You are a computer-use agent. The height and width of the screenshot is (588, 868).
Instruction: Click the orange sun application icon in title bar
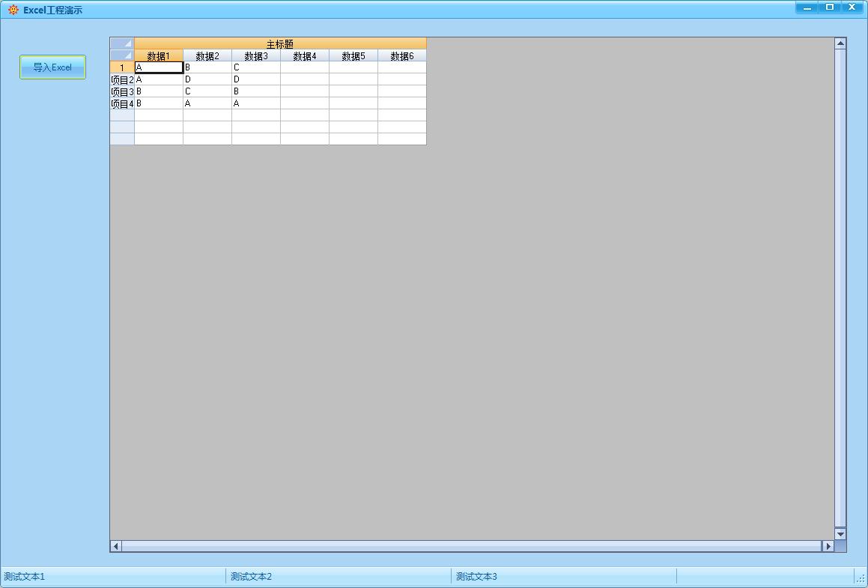pos(13,9)
